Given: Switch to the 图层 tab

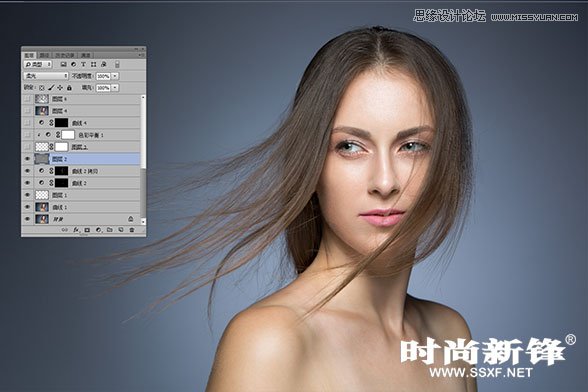Looking at the screenshot, I should [29, 55].
